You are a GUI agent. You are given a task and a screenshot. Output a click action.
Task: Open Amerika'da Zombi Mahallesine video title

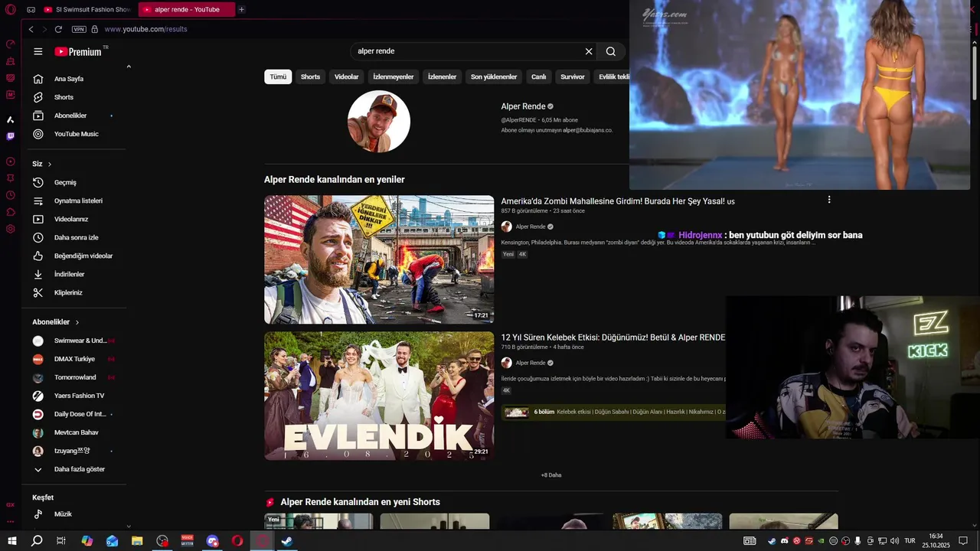pos(618,201)
